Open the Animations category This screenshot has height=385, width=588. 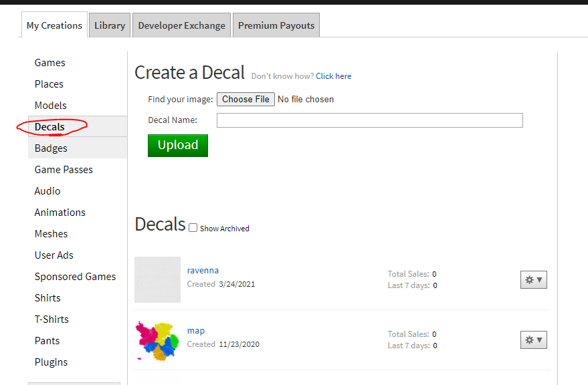60,212
